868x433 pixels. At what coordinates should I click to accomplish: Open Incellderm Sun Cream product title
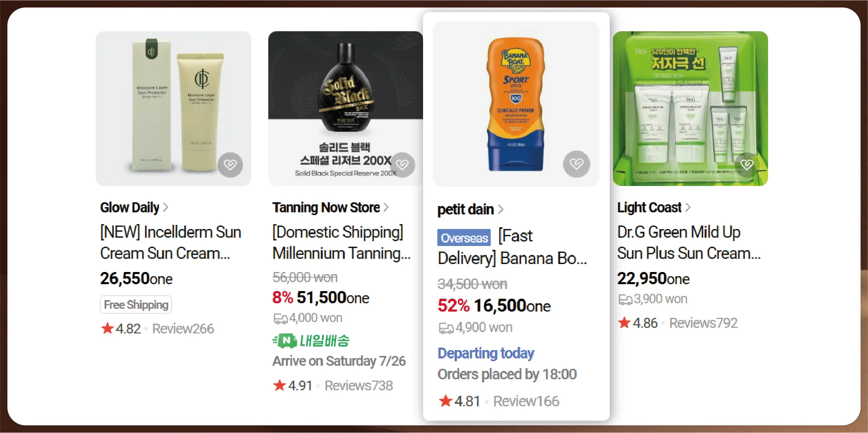pos(170,243)
